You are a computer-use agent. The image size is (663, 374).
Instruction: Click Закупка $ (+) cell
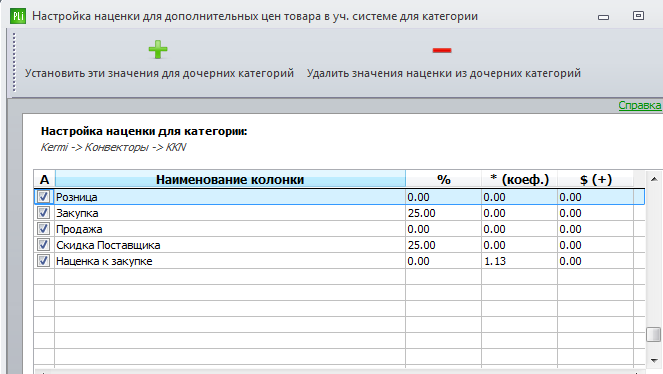tap(596, 213)
